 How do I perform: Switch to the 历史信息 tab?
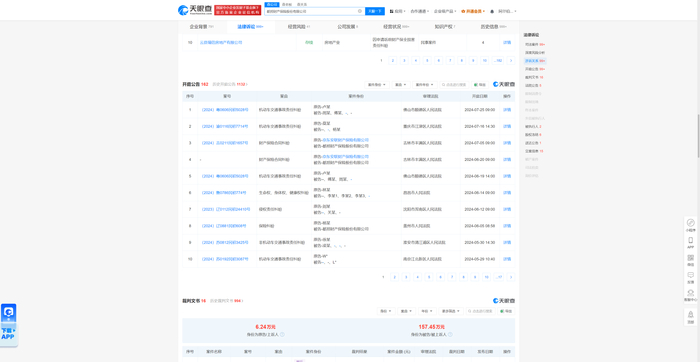[494, 27]
